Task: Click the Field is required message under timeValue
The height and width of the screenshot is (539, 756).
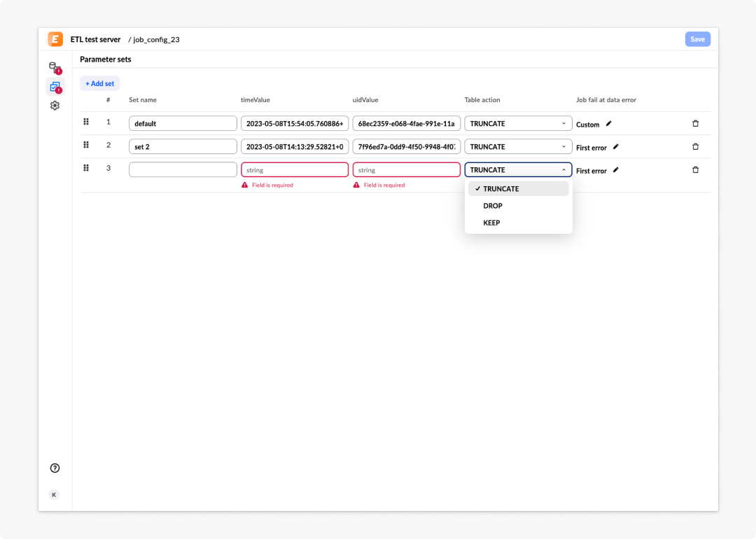Action: coord(272,185)
